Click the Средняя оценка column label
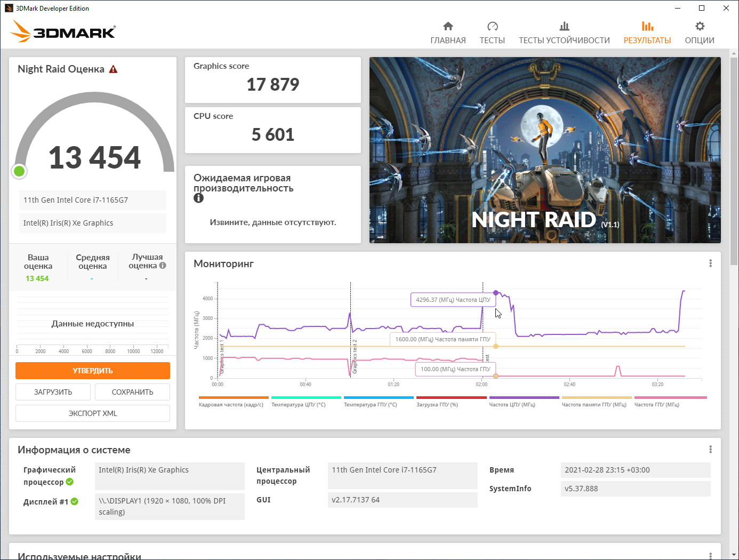The width and height of the screenshot is (739, 560). [93, 262]
